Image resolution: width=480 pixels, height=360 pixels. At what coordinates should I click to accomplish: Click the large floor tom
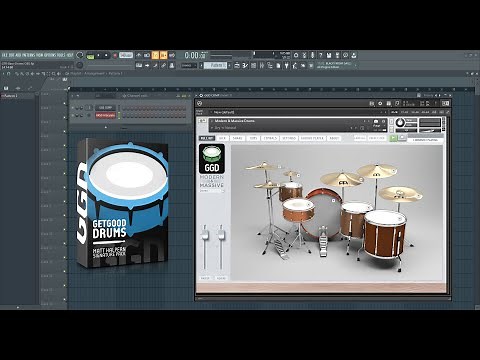click(x=385, y=233)
